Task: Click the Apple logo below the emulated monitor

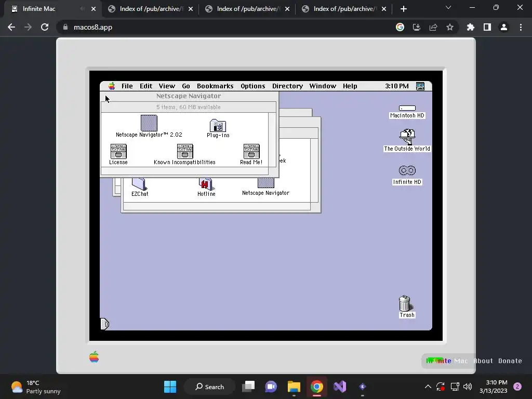Action: click(x=94, y=357)
